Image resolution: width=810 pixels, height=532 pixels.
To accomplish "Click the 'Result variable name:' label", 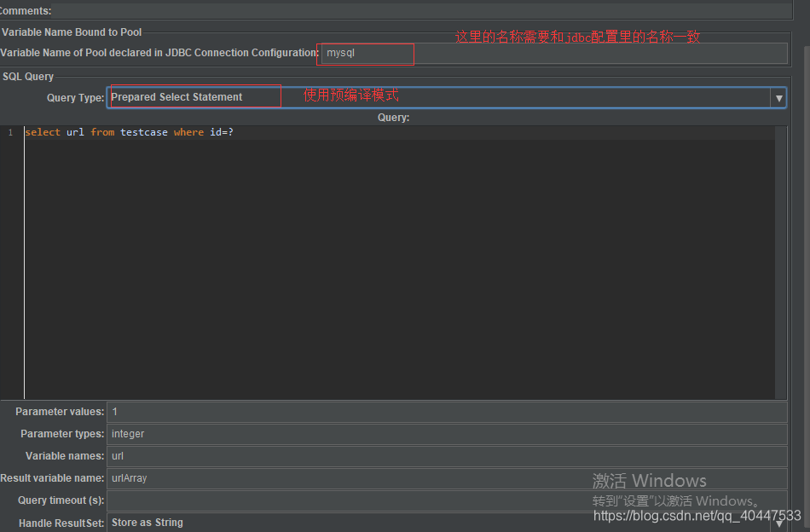I will click(52, 478).
